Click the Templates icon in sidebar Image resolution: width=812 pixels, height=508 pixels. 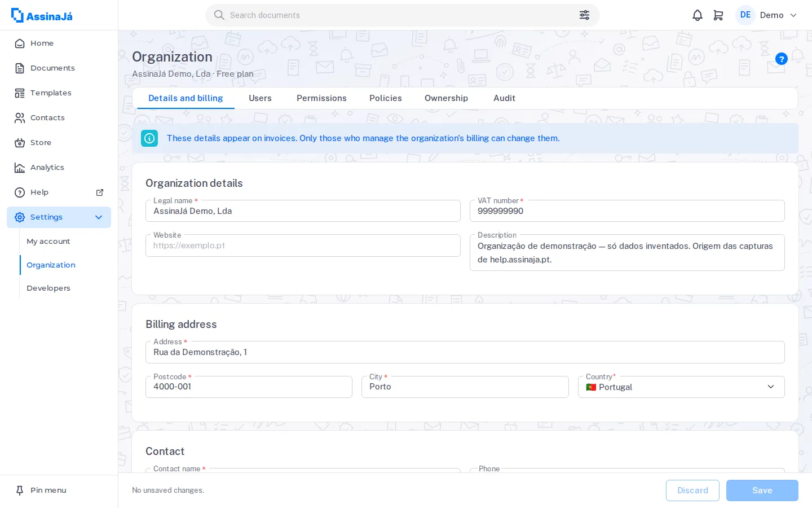tap(20, 93)
